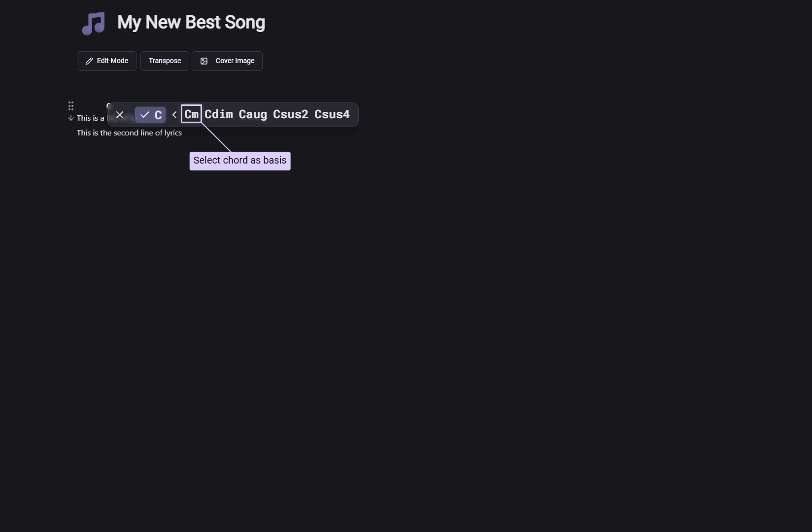Click the image icon on Cover Image button
Image resolution: width=812 pixels, height=532 pixels.
tap(203, 61)
